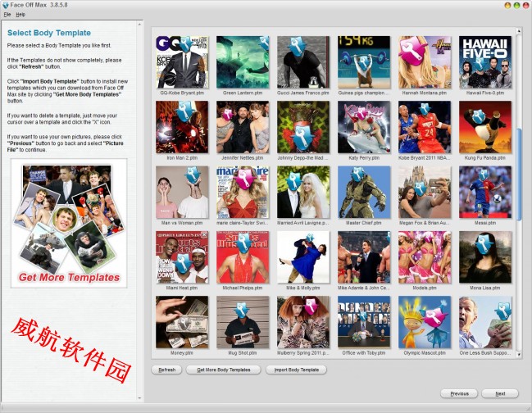Choose the Mulberry Spring 2011 template
The image size is (532, 413).
click(303, 322)
